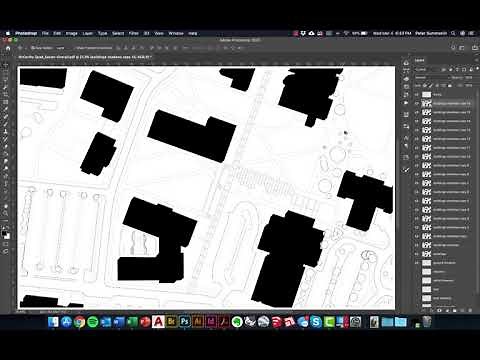Viewport: 480px width, 360px height.
Task: Open the Move tool preset picker
Action: click(x=21, y=48)
